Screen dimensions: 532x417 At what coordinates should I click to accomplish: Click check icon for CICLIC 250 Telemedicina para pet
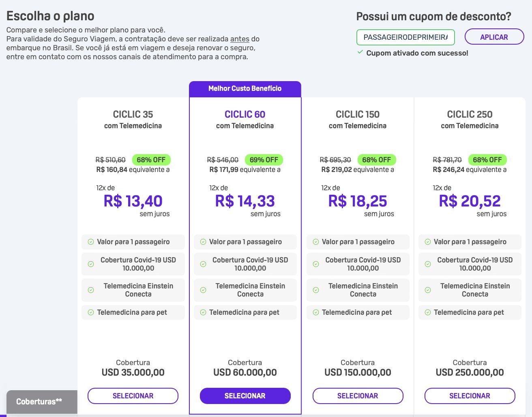pyautogui.click(x=427, y=312)
